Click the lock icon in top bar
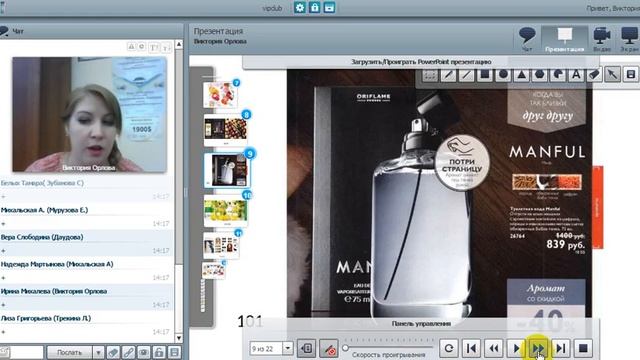640x360 pixels. (314, 7)
